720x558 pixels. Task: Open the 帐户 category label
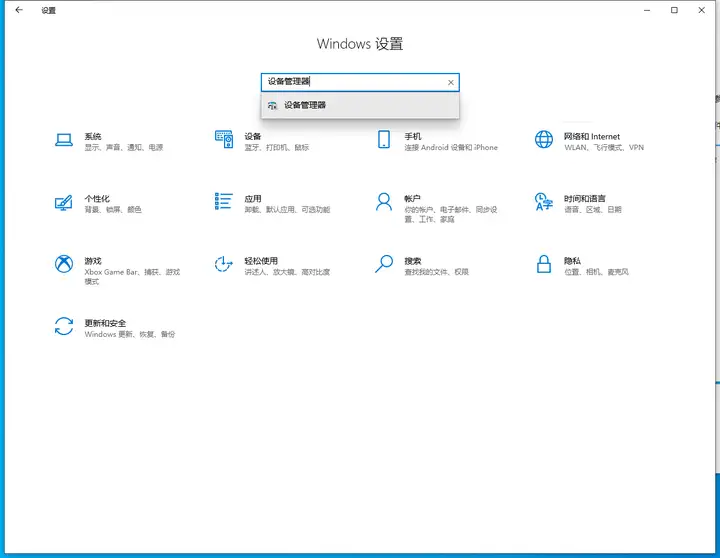412,198
